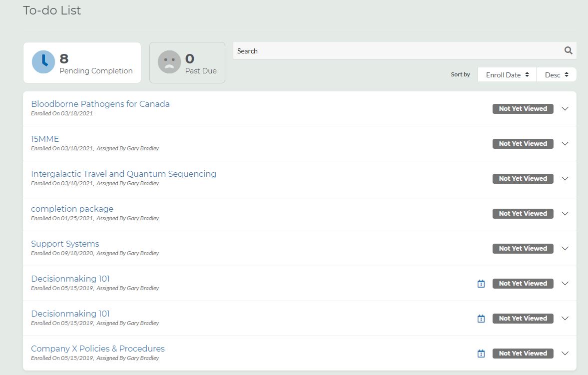Screen dimensions: 588x375
Task: Expand the Bloodborne Pathogens for Canada row
Action: coord(565,108)
